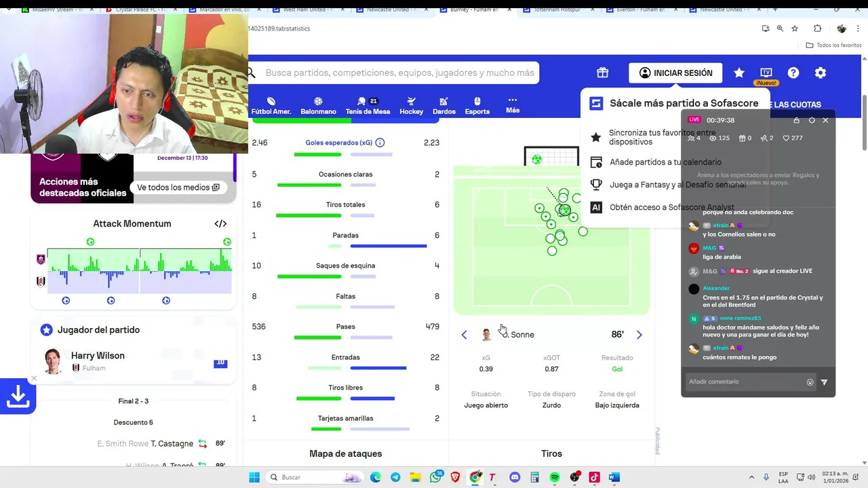Open the help question mark icon

[793, 73]
